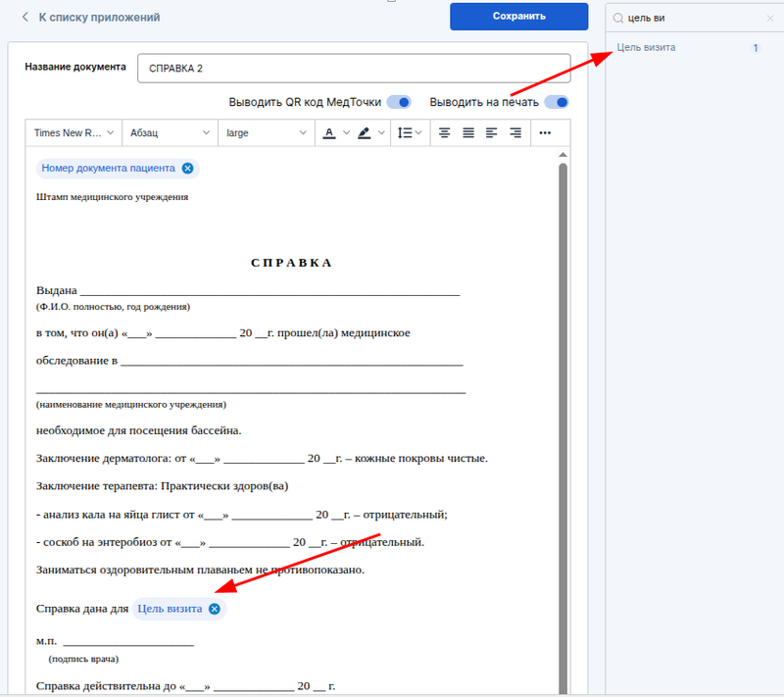Click the line Заключение дерматолога
This screenshot has height=697, width=784.
[x=262, y=459]
